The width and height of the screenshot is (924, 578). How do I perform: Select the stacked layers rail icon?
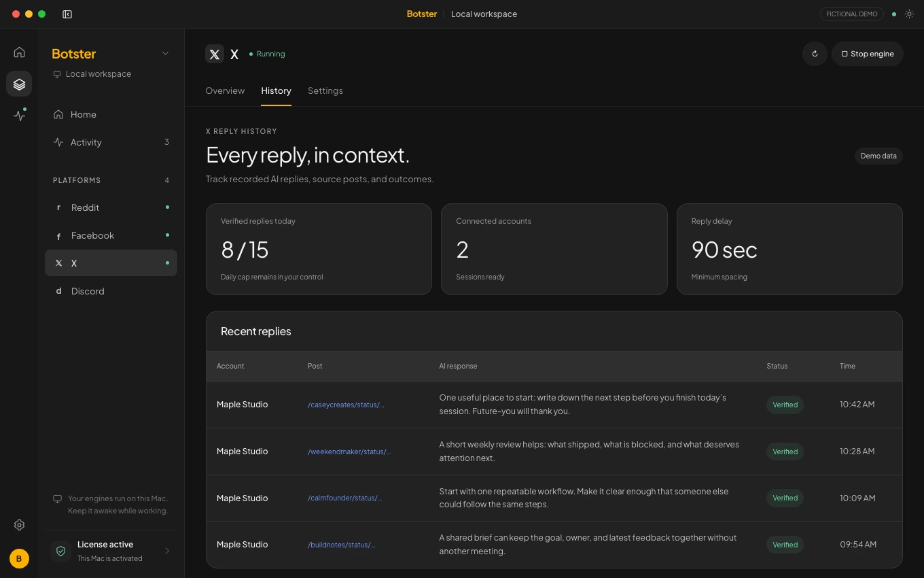pos(19,84)
